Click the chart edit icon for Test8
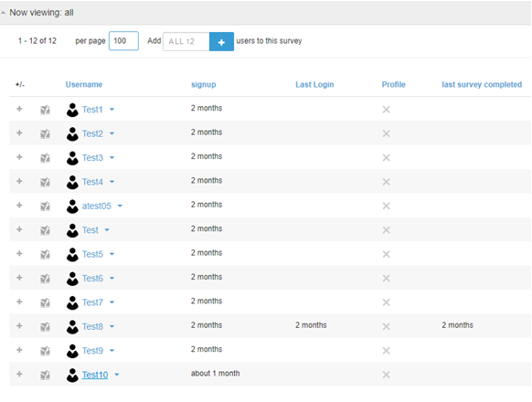Image resolution: width=532 pixels, height=402 pixels. [45, 326]
